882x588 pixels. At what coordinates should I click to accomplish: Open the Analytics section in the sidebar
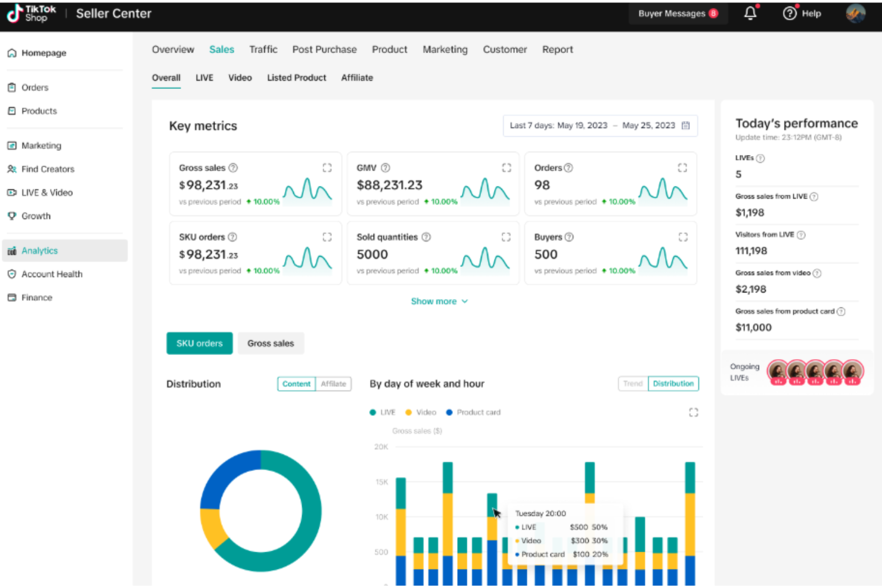39,250
